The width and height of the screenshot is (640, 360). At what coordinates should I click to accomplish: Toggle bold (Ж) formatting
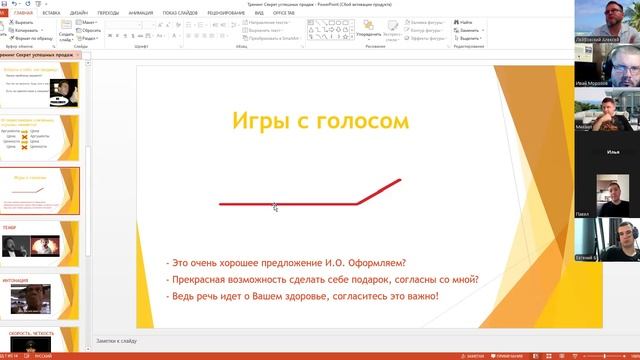point(110,36)
